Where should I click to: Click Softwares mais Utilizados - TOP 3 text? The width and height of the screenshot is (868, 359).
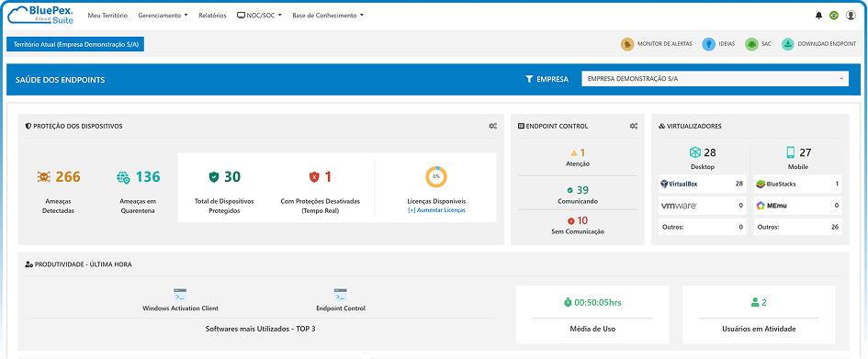tap(260, 329)
